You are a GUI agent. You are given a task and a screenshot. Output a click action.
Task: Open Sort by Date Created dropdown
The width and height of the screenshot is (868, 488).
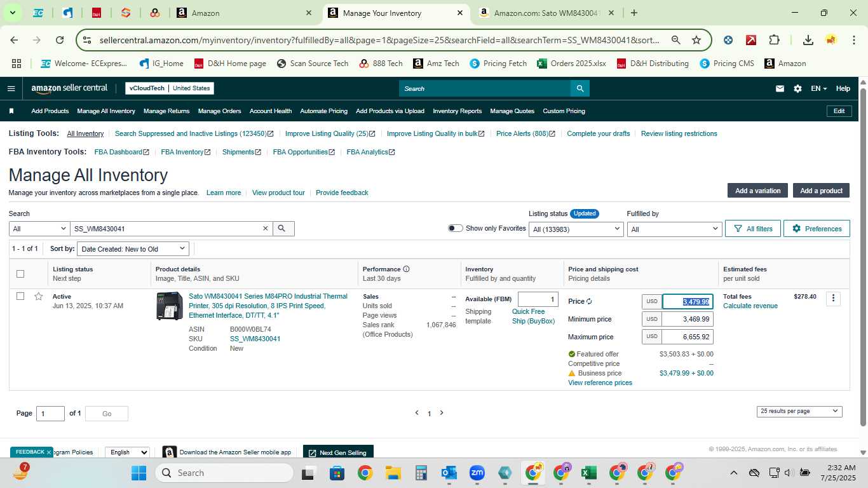pos(133,249)
